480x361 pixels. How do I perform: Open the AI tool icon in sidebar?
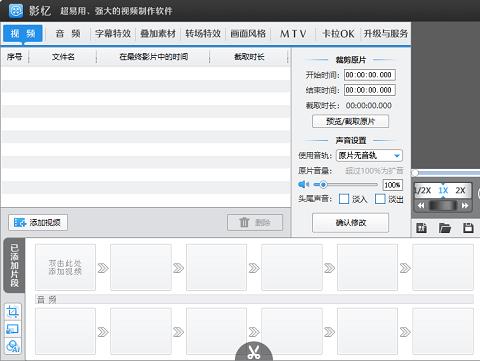(x=13, y=346)
